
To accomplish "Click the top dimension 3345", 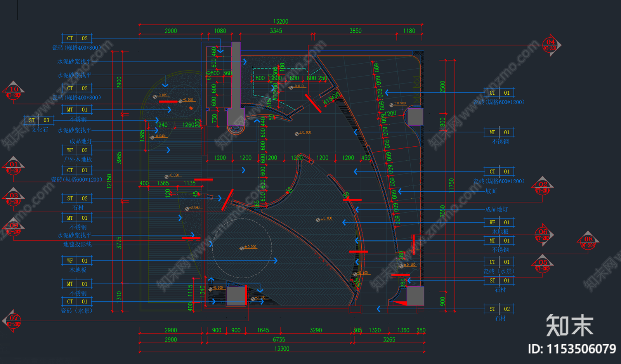I will point(276,31).
